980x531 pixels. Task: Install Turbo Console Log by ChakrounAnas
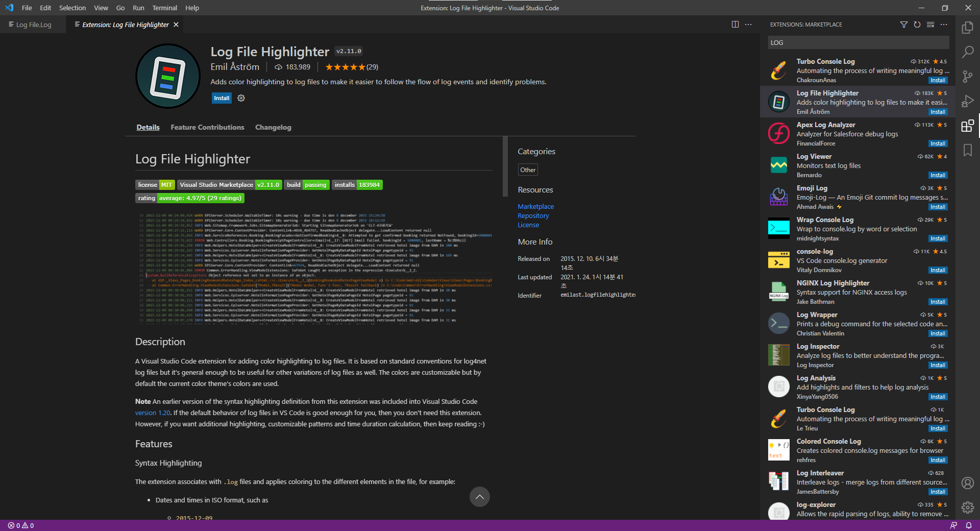[938, 80]
